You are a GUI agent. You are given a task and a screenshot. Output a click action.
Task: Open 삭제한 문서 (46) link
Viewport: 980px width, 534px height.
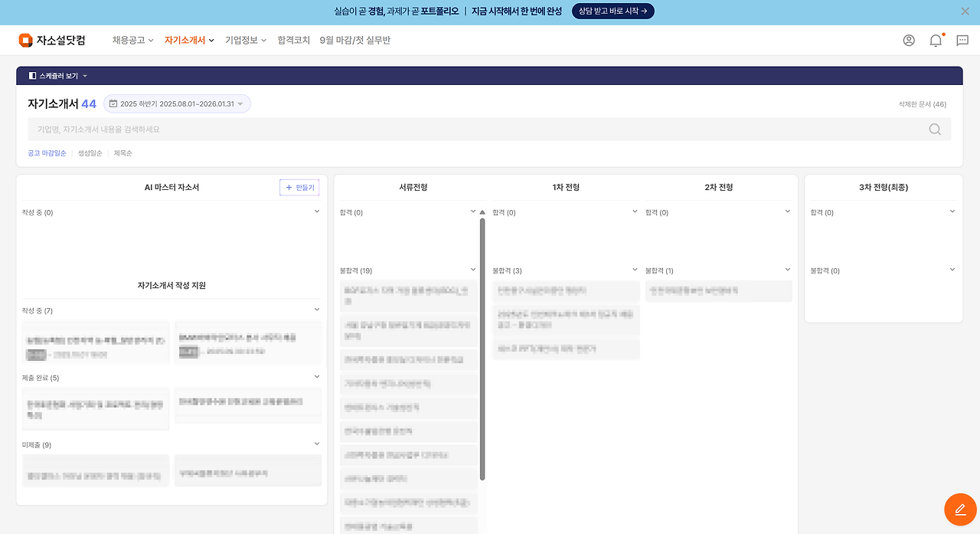tap(922, 104)
